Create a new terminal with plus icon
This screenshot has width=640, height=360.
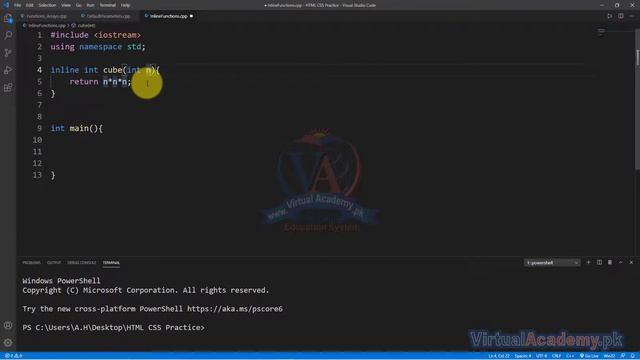(588, 262)
